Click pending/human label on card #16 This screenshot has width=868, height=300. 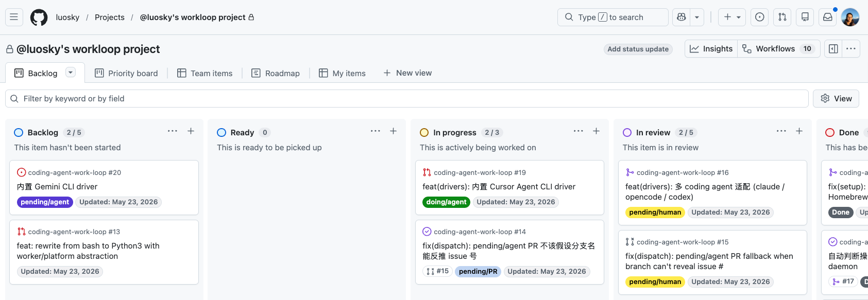pos(655,213)
